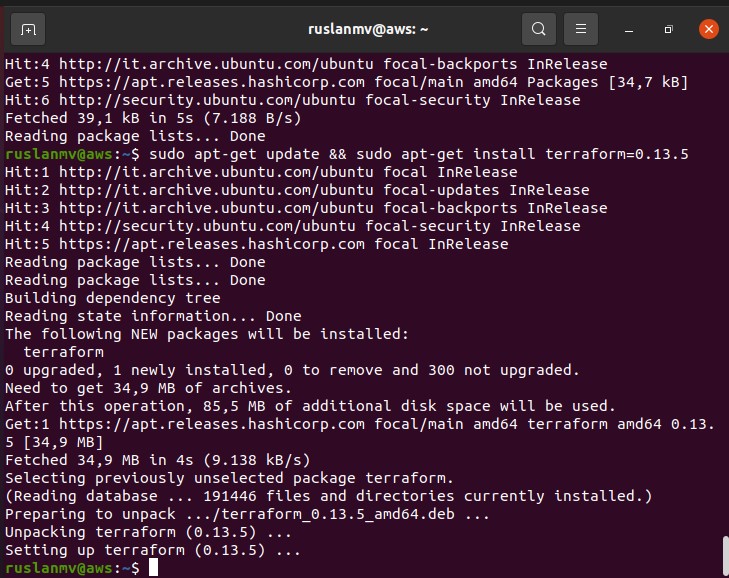Click the indented 'terraform' package name
Screen dimensions: 729x578
click(x=64, y=352)
